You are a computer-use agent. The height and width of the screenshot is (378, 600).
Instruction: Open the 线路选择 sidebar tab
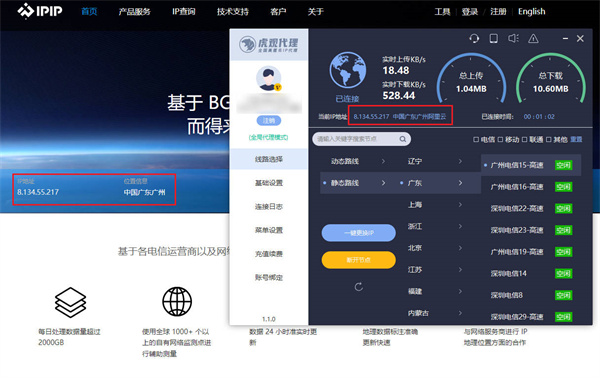click(269, 159)
